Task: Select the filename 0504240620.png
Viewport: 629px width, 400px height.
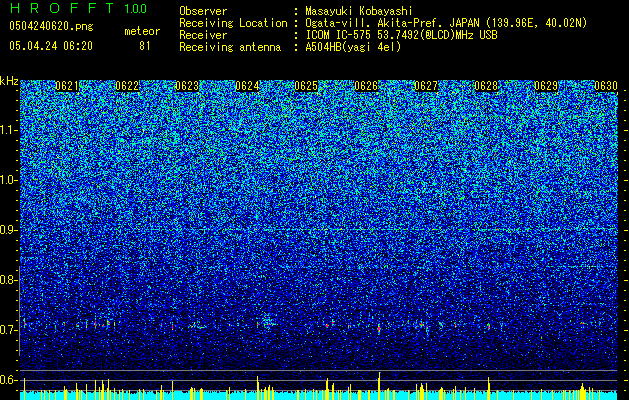Action: pyautogui.click(x=51, y=26)
